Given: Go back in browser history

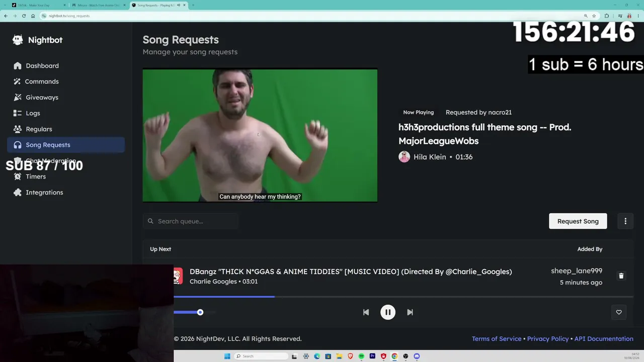Looking at the screenshot, I should coord(6,16).
